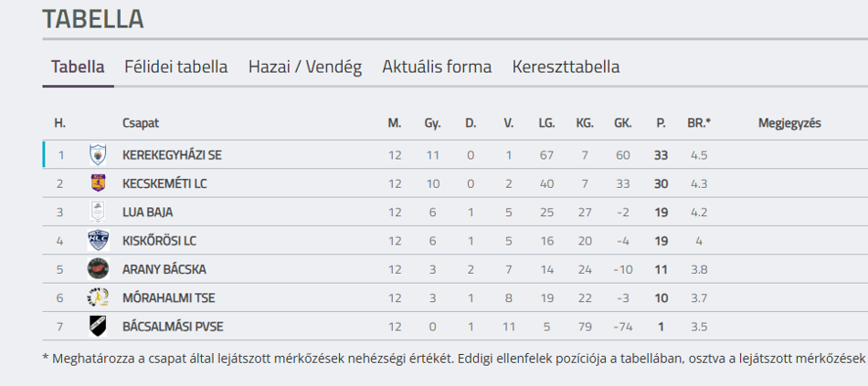Click the Kerekegyházi SE team crest

pyautogui.click(x=98, y=155)
